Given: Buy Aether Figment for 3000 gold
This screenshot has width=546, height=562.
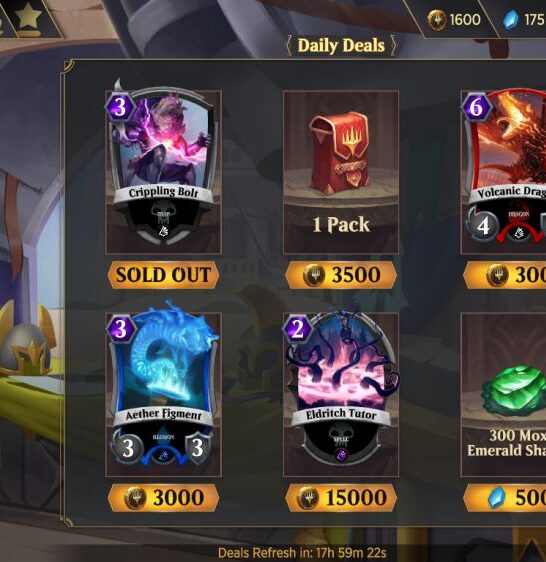Looking at the screenshot, I should click(163, 497).
